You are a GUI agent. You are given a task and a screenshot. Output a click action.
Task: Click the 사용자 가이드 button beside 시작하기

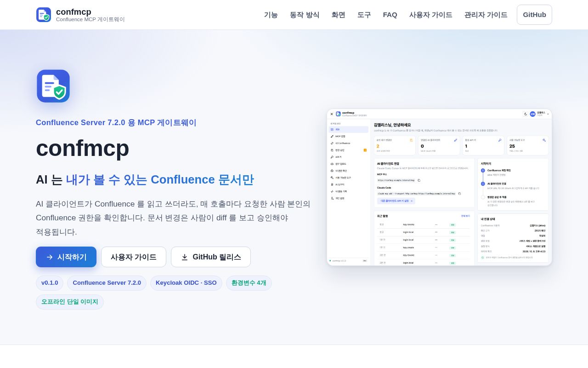(x=134, y=257)
